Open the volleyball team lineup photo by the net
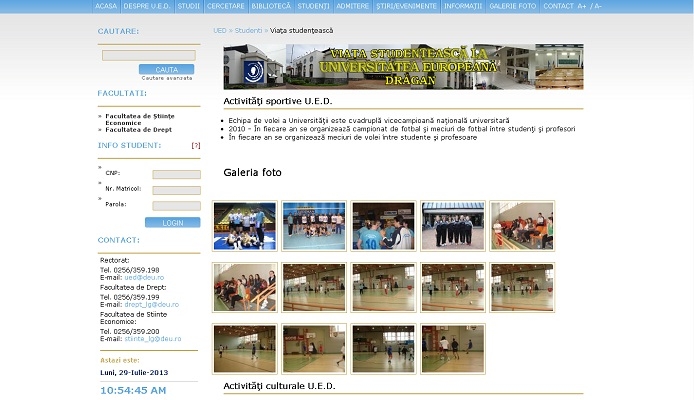The width and height of the screenshot is (694, 400). point(314,226)
